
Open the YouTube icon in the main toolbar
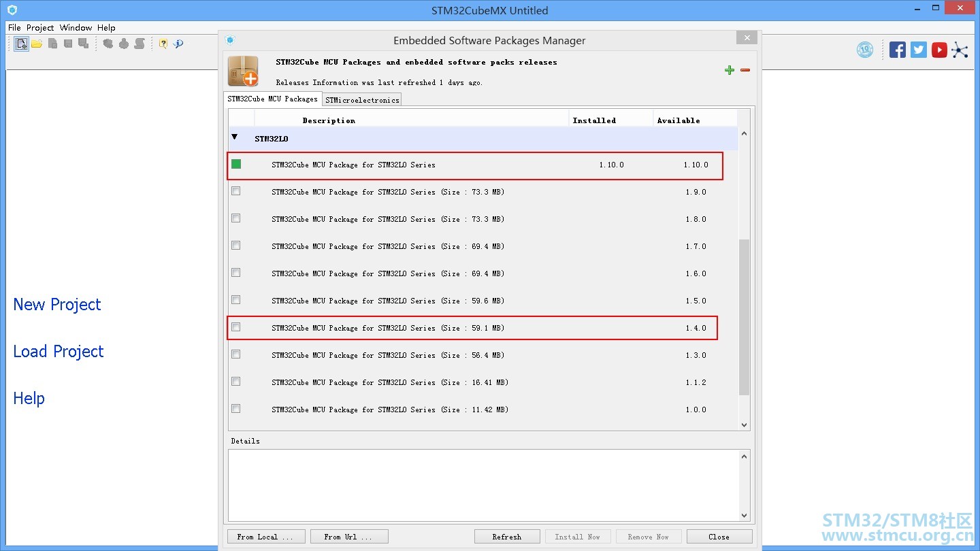point(940,50)
